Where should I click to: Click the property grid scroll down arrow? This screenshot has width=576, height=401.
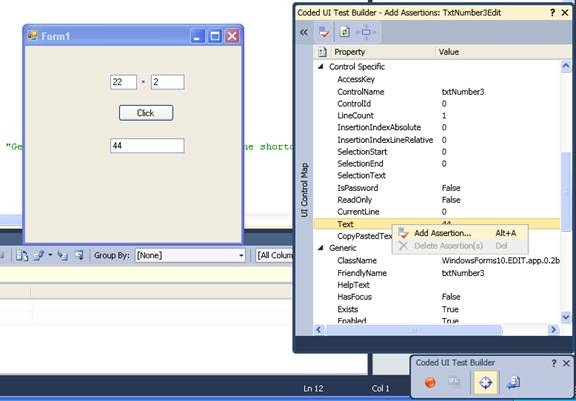(x=566, y=317)
